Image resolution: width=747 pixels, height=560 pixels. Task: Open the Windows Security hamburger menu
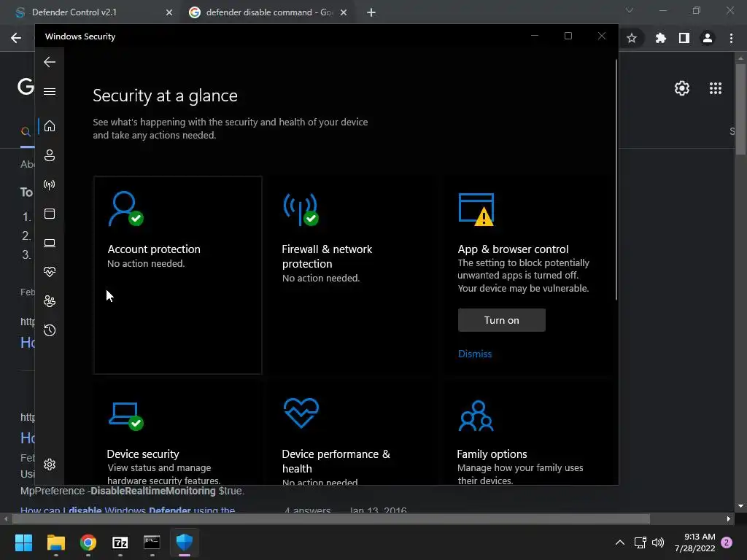(50, 91)
